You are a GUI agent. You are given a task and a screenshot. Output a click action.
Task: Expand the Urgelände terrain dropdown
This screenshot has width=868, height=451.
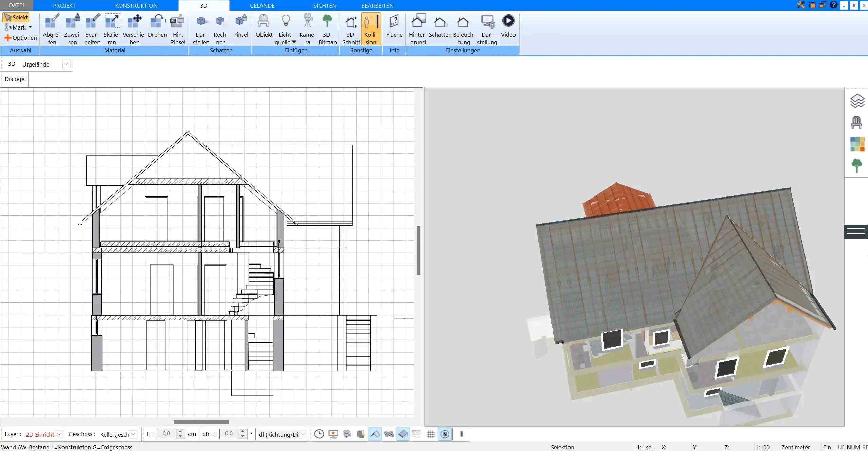point(66,64)
